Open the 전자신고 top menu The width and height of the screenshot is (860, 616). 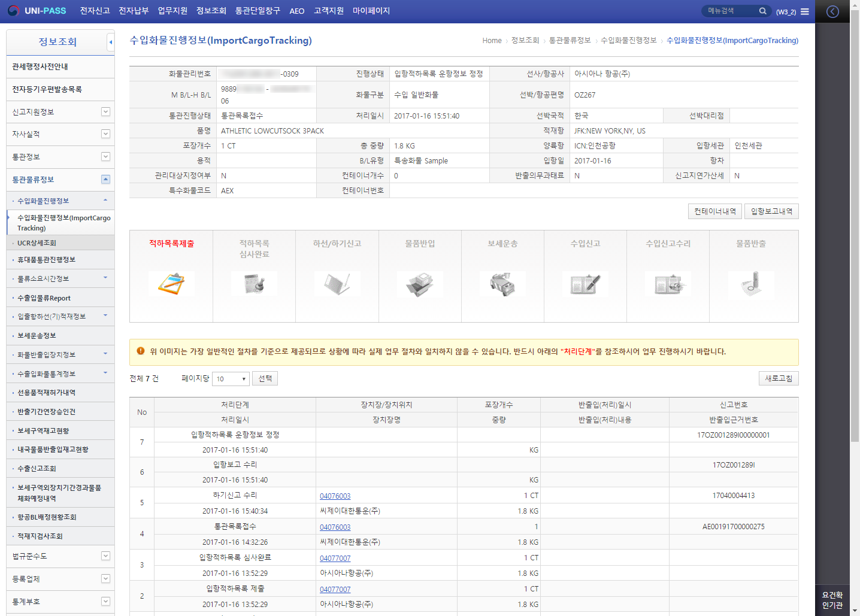click(x=95, y=11)
